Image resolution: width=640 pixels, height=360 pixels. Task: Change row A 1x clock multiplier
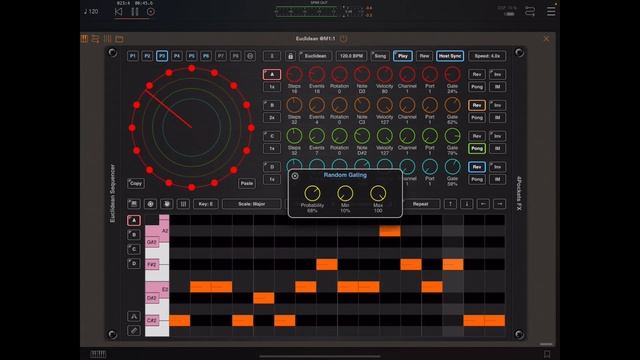pyautogui.click(x=272, y=87)
